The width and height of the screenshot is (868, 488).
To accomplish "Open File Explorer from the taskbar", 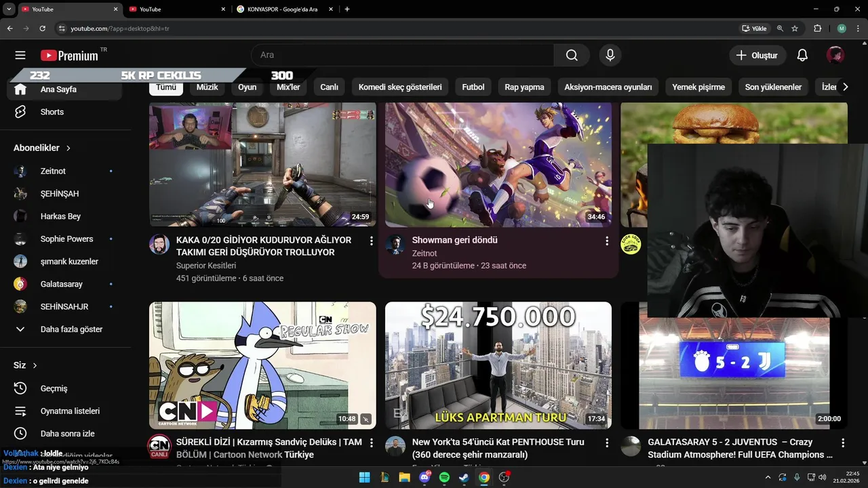I will [405, 477].
